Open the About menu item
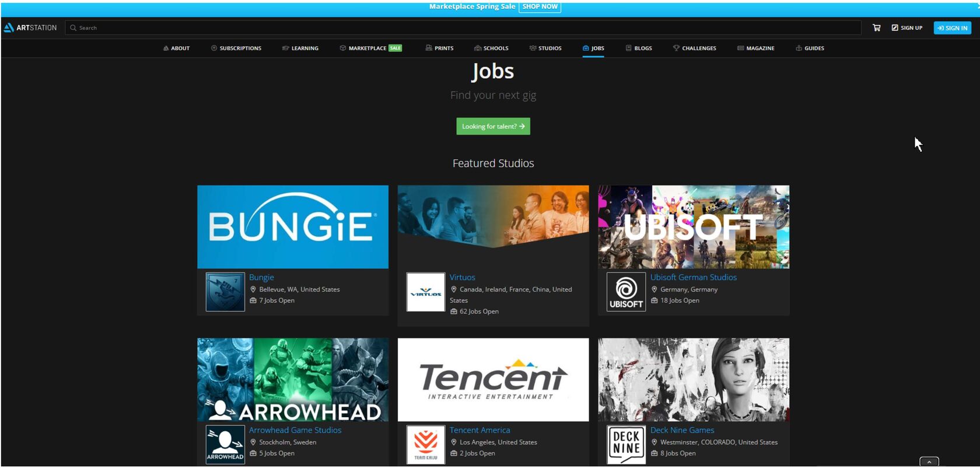 [176, 48]
